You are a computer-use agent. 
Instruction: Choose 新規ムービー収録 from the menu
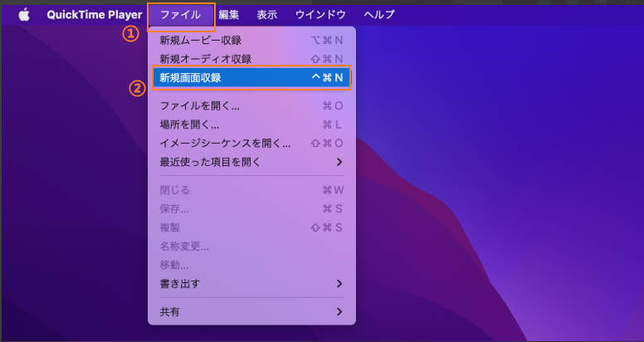[251, 41]
